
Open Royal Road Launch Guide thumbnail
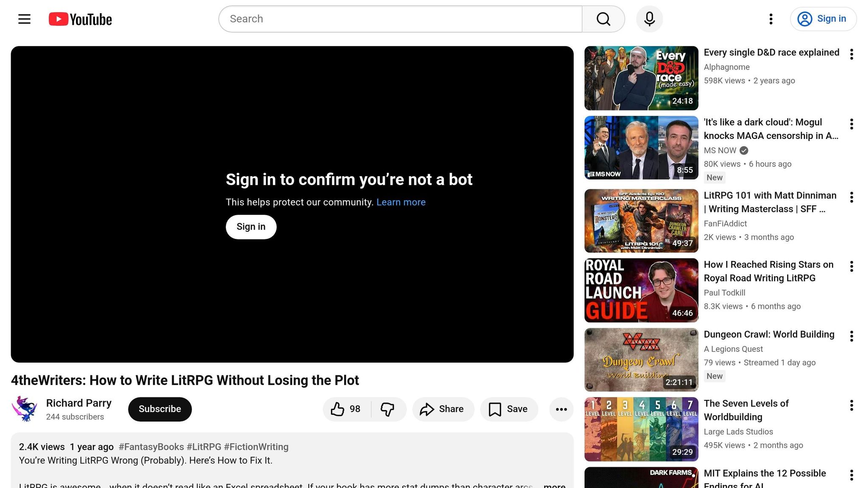coord(641,291)
